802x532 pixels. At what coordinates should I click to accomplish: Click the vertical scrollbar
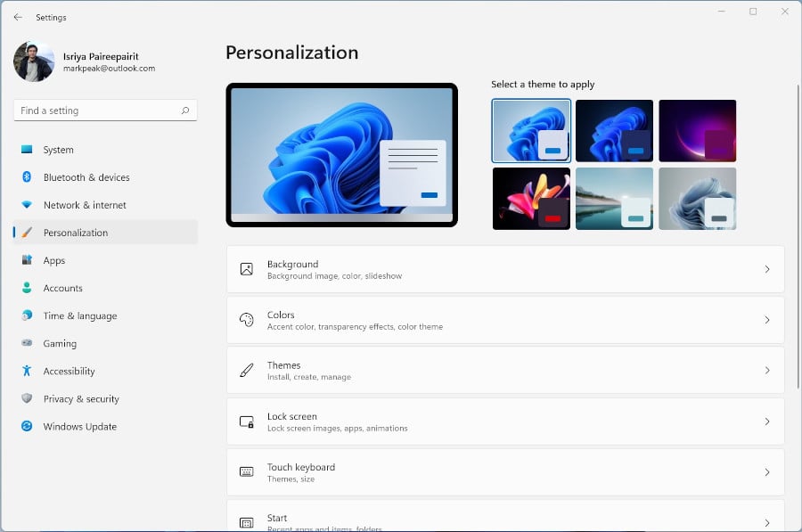click(x=798, y=235)
